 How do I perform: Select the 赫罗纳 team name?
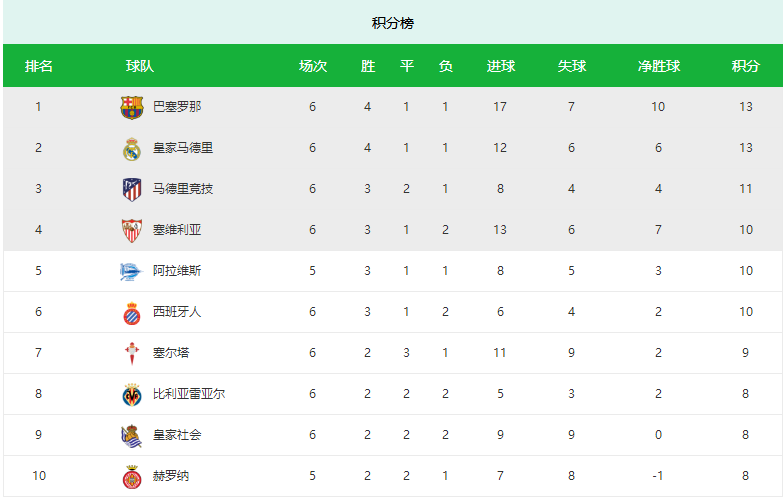[171, 476]
